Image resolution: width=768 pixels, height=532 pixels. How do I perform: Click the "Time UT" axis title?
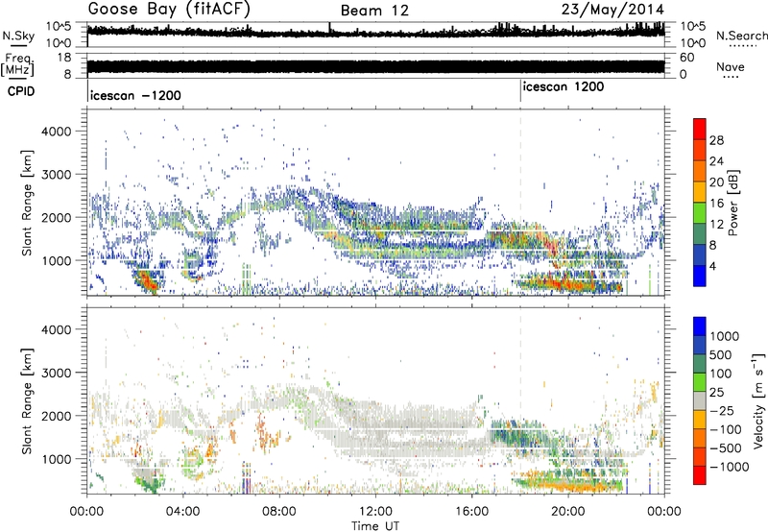click(x=375, y=525)
